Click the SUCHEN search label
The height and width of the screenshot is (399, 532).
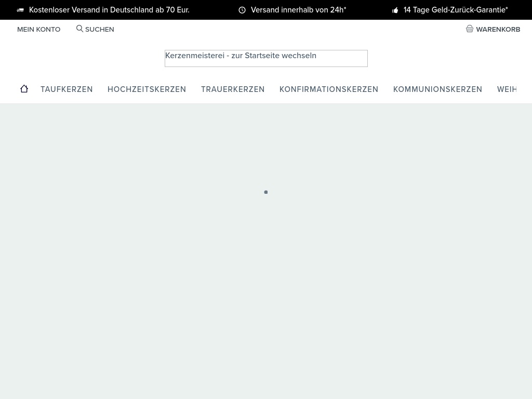tap(99, 30)
